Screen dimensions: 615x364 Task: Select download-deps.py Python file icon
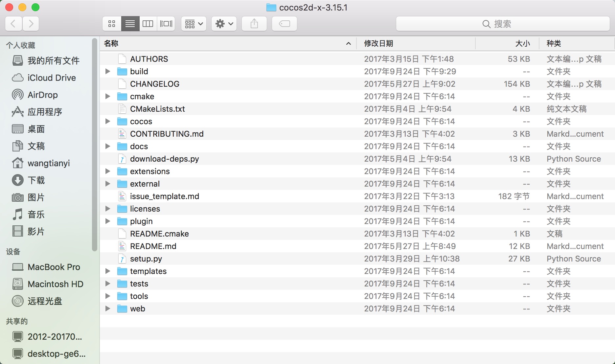[122, 159]
